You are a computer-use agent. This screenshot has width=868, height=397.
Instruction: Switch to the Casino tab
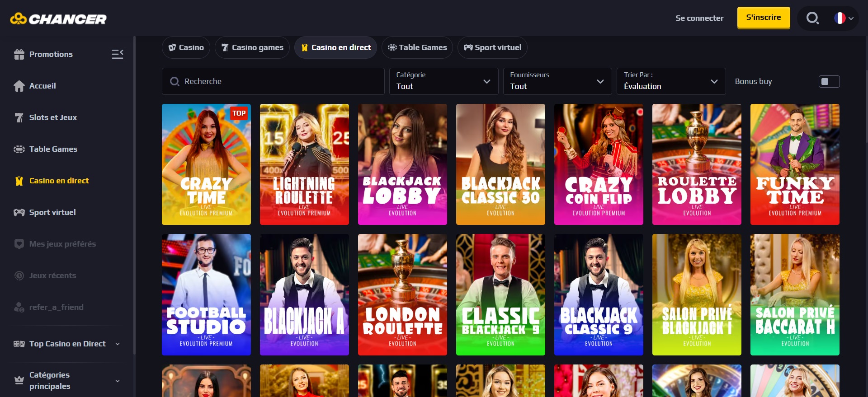186,47
